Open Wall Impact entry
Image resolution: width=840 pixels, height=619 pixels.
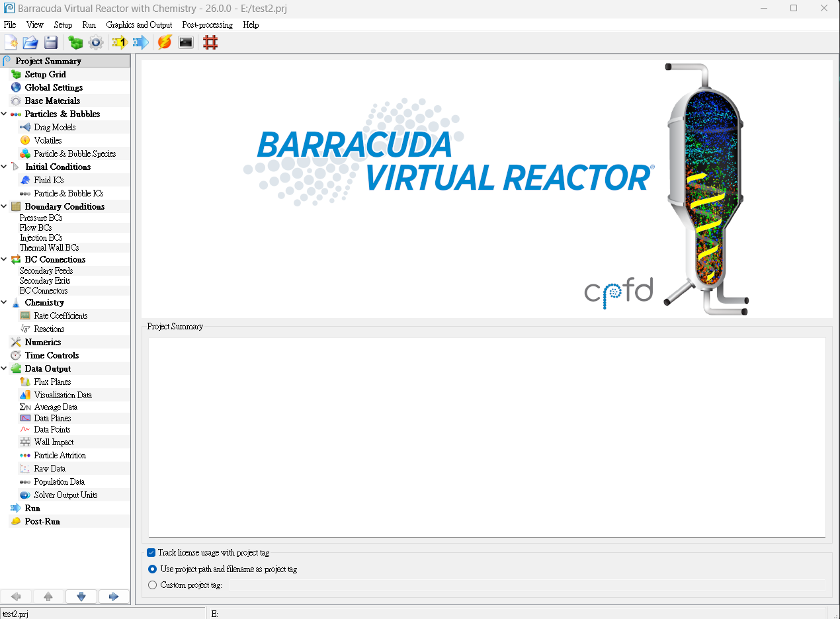tap(54, 442)
